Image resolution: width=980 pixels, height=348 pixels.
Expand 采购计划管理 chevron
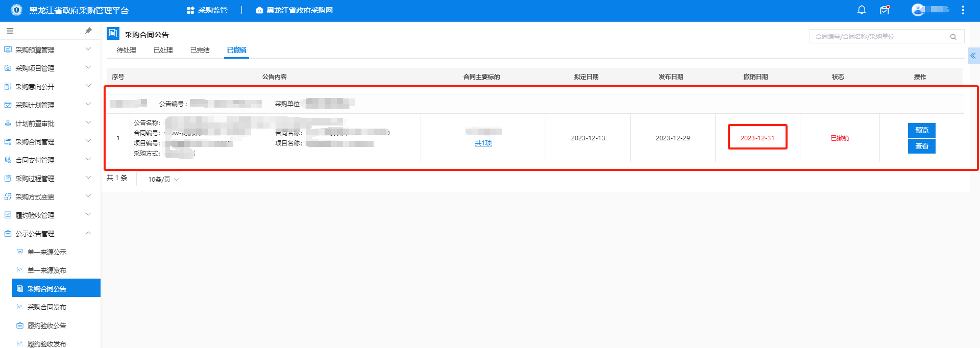click(88, 104)
